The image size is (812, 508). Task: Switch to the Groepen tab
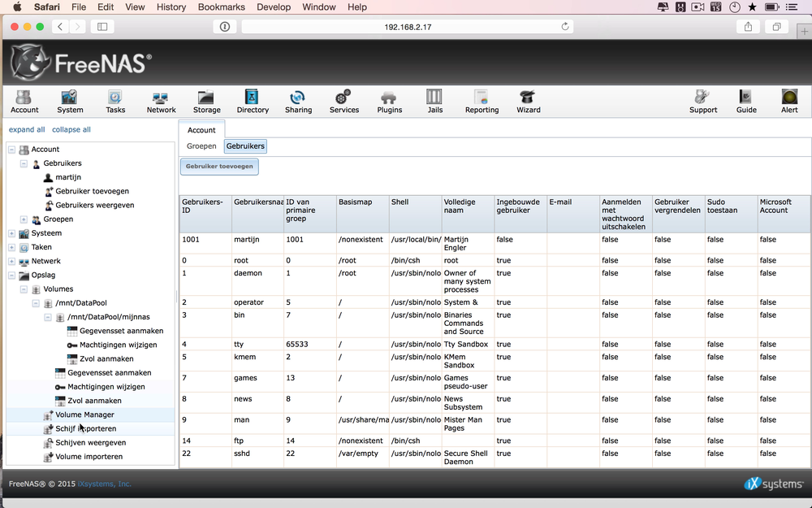pyautogui.click(x=201, y=146)
